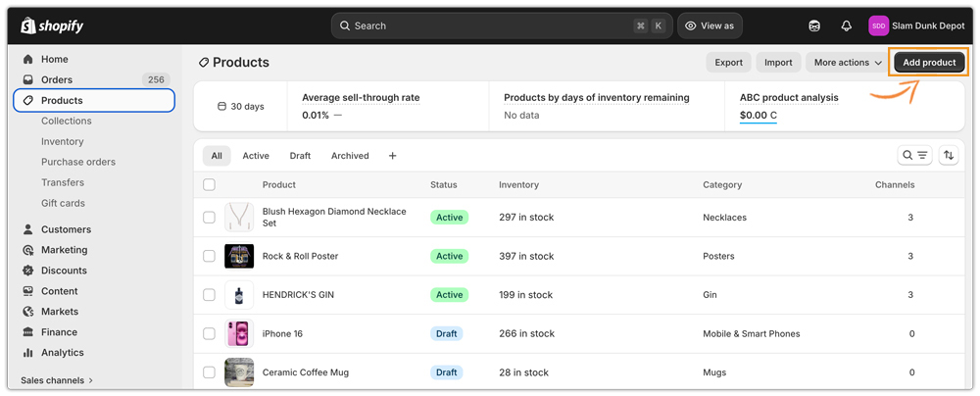Click the Export button
980x396 pixels.
(729, 63)
